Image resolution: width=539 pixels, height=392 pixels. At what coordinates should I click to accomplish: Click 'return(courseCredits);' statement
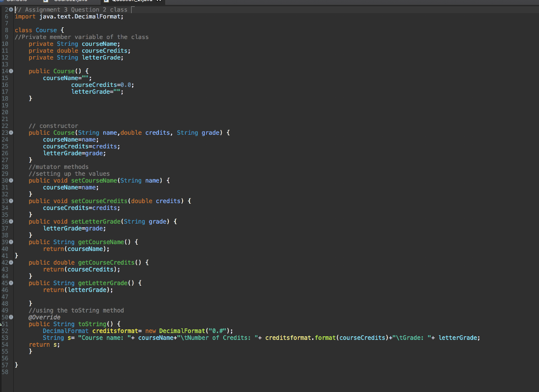[82, 269]
